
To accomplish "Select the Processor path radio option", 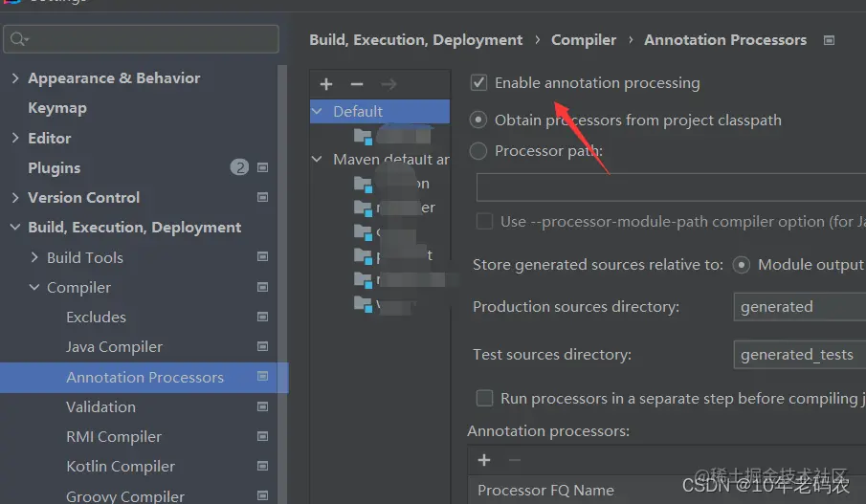I will [x=478, y=151].
